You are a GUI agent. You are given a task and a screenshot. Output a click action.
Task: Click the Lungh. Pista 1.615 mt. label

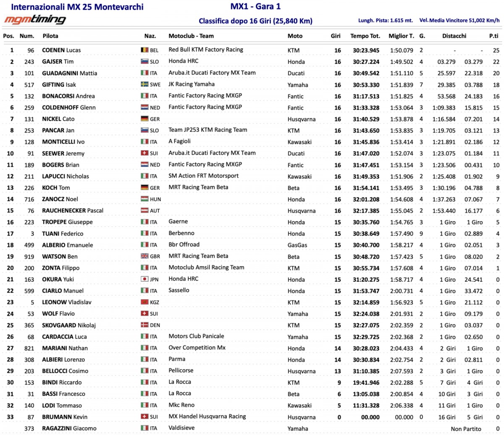[386, 20]
